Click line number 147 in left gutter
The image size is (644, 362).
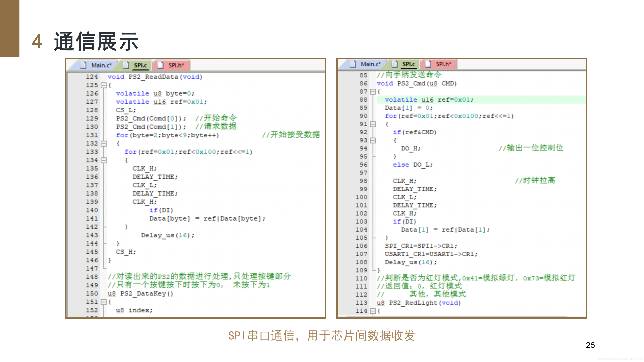[92, 268]
